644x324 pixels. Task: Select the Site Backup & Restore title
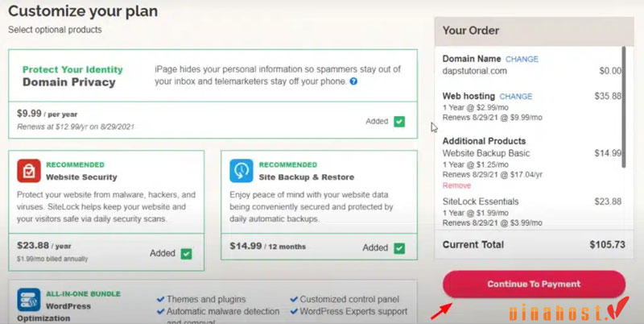point(307,177)
